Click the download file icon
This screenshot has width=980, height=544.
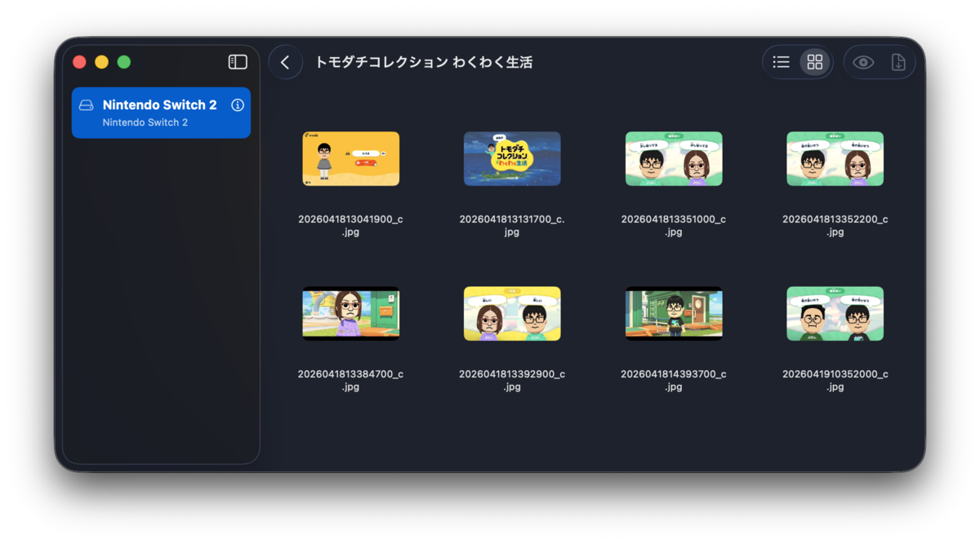[898, 62]
